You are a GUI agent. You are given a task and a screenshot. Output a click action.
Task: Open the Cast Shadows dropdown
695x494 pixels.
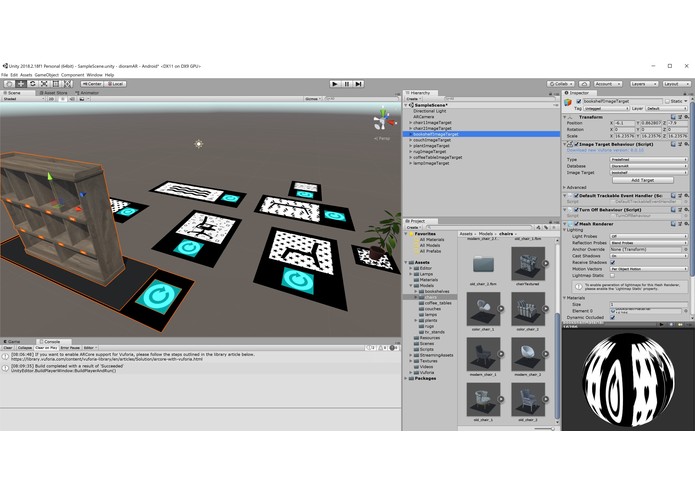pyautogui.click(x=649, y=256)
